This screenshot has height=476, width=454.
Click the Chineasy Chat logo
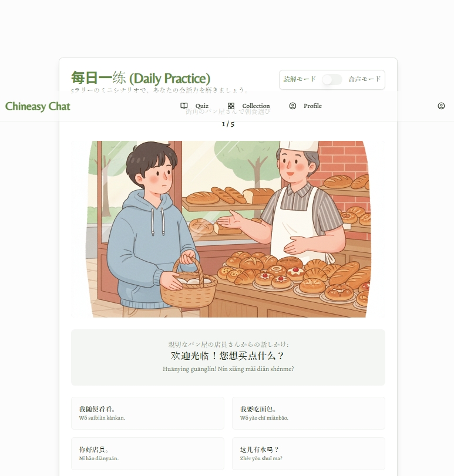[38, 106]
